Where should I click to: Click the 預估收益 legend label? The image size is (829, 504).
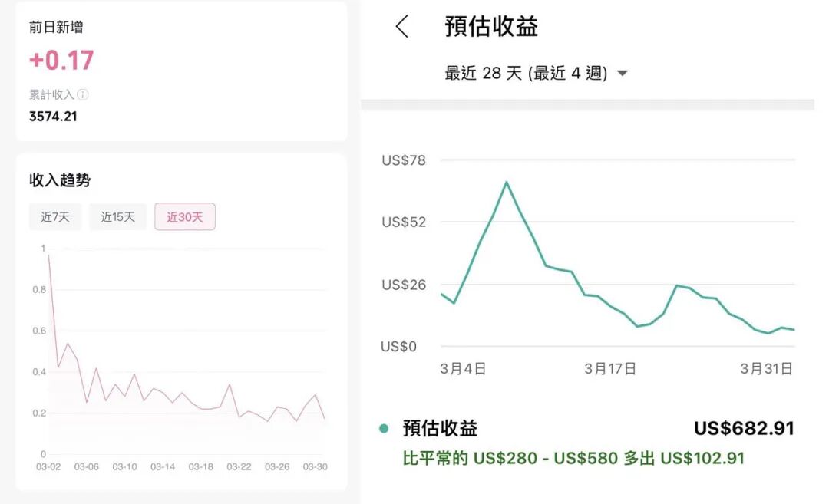[440, 429]
